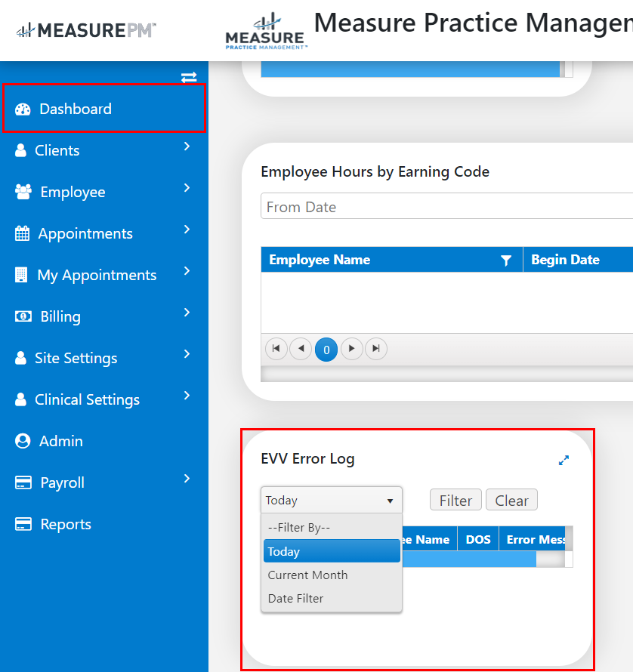633x672 pixels.
Task: Sort by Begin Date column header
Action: point(565,260)
